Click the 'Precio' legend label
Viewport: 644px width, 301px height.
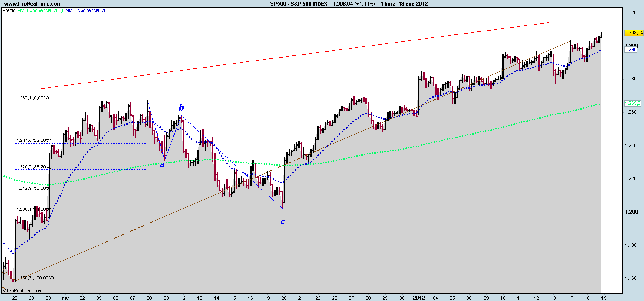(x=9, y=10)
